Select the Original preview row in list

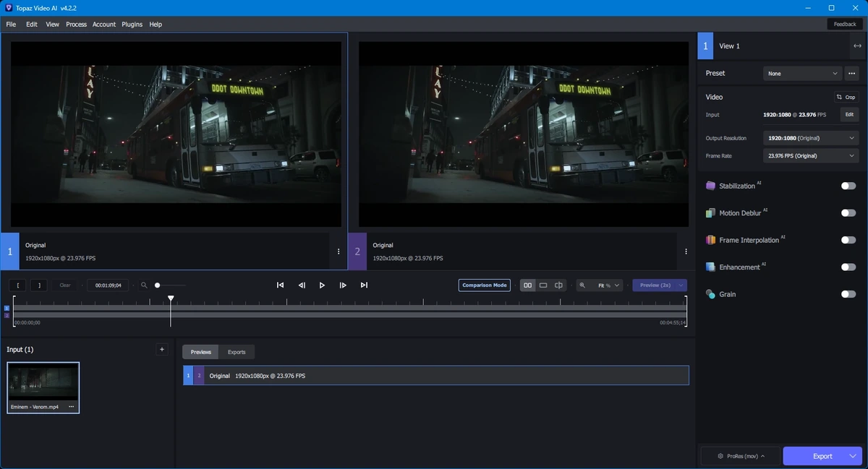point(435,376)
